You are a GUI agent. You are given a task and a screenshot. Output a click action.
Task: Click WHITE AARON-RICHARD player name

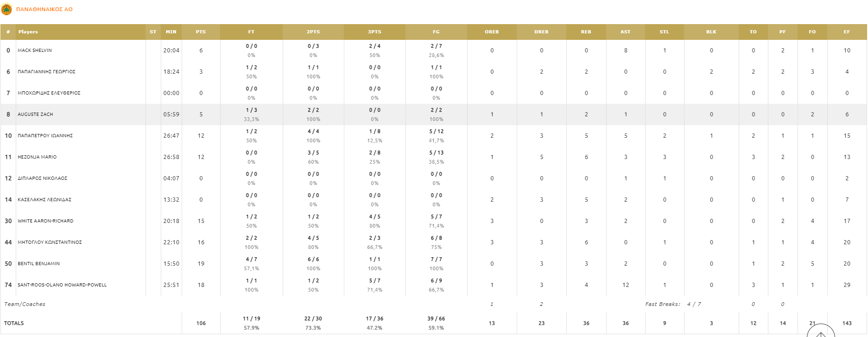(45, 221)
